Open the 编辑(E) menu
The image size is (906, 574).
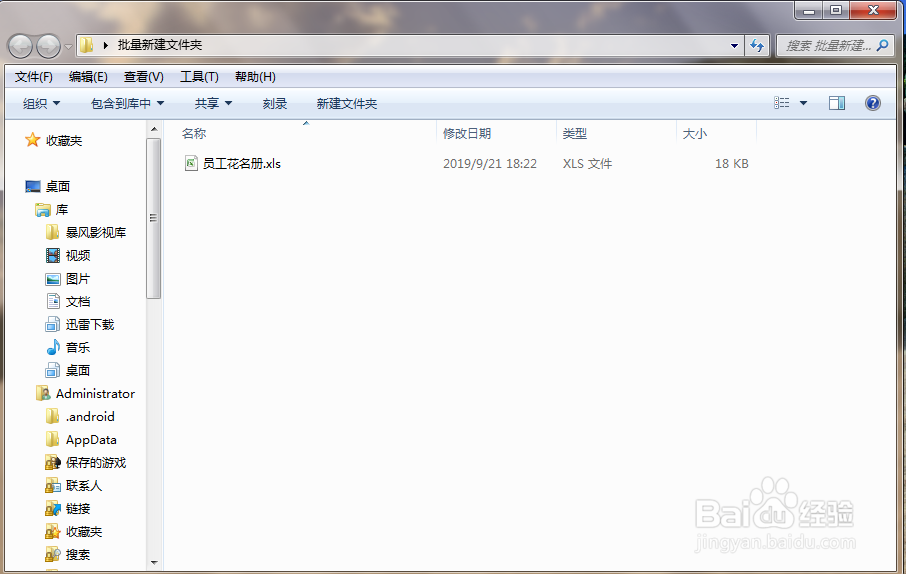point(88,77)
